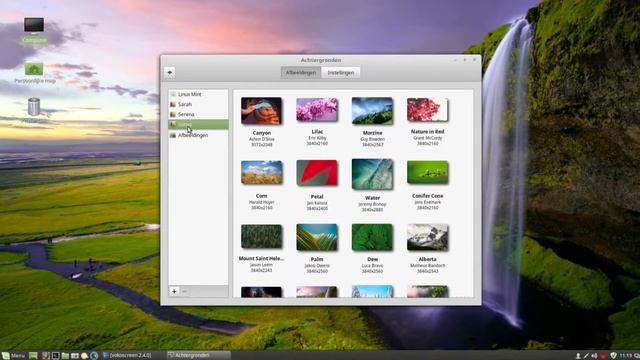The height and width of the screenshot is (360, 640).
Task: Launch the terminal icon in taskbar
Action: pyautogui.click(x=56, y=356)
